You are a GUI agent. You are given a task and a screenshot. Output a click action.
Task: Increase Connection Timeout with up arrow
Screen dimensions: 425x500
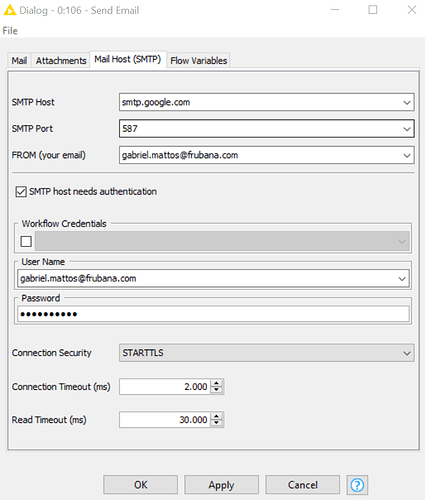coord(217,383)
